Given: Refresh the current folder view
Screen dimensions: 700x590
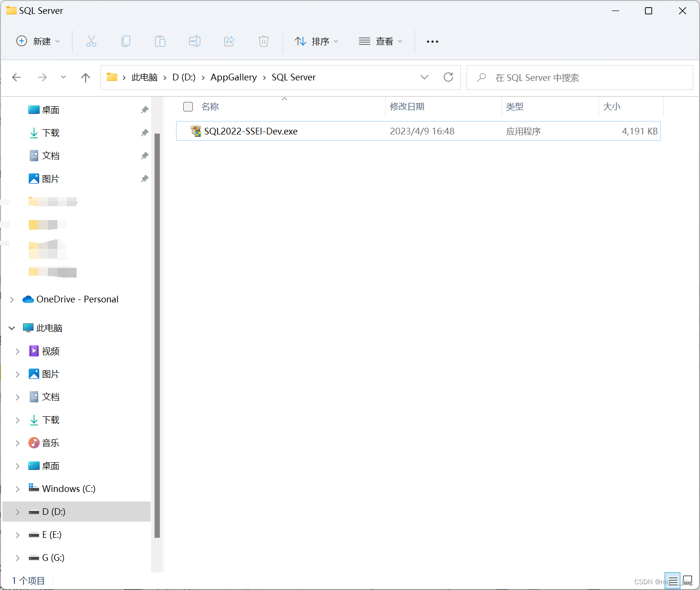Looking at the screenshot, I should point(448,77).
